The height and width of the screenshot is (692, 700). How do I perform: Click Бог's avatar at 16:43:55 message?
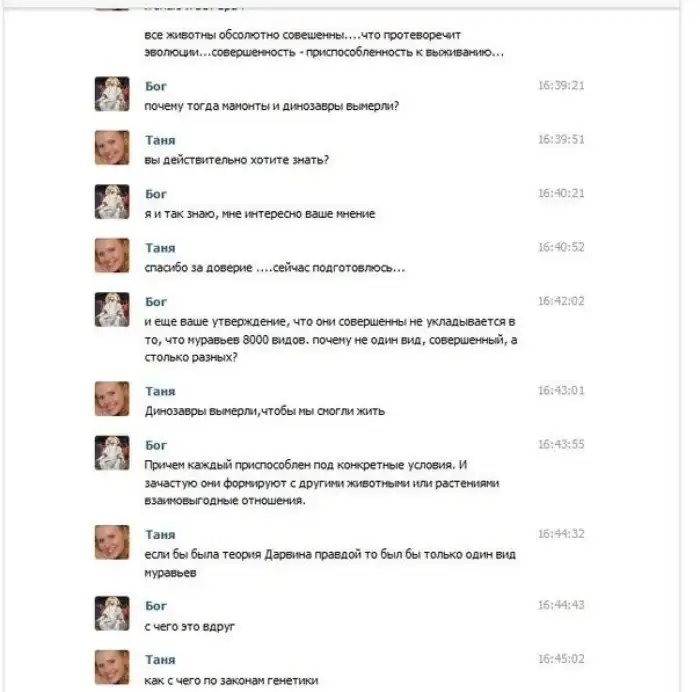112,453
